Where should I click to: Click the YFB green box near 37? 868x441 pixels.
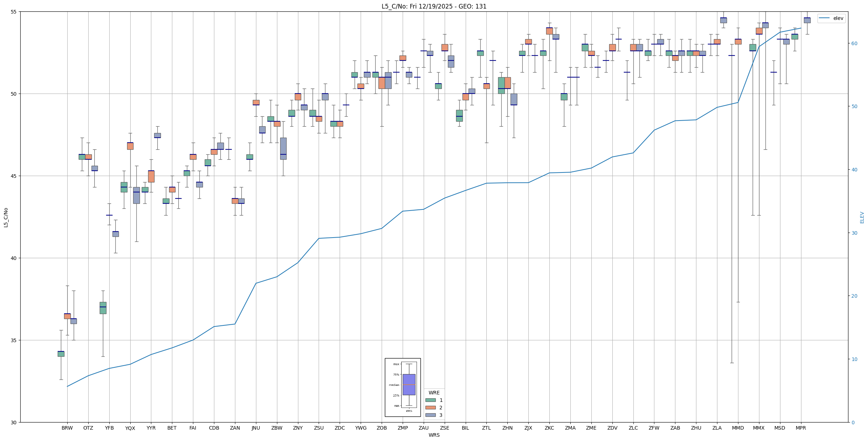[103, 308]
